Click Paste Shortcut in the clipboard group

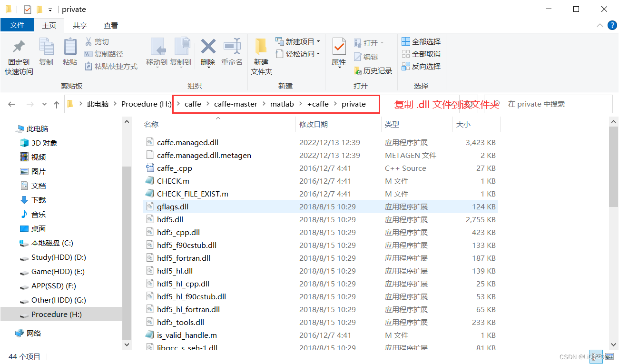[x=111, y=67]
